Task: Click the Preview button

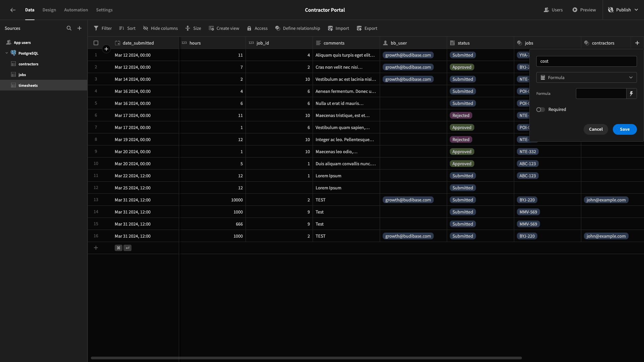Action: (x=584, y=10)
